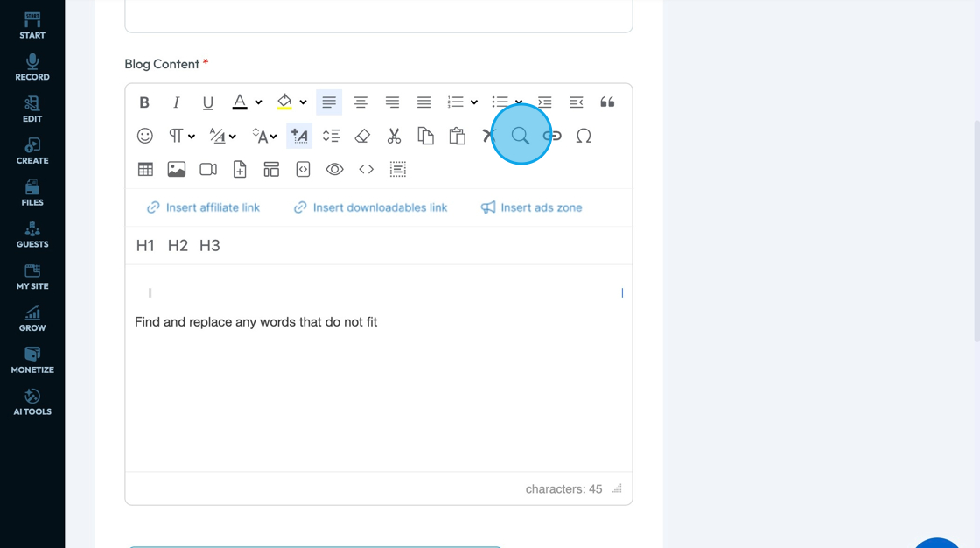Open find and replace magnifier tool

(x=521, y=136)
